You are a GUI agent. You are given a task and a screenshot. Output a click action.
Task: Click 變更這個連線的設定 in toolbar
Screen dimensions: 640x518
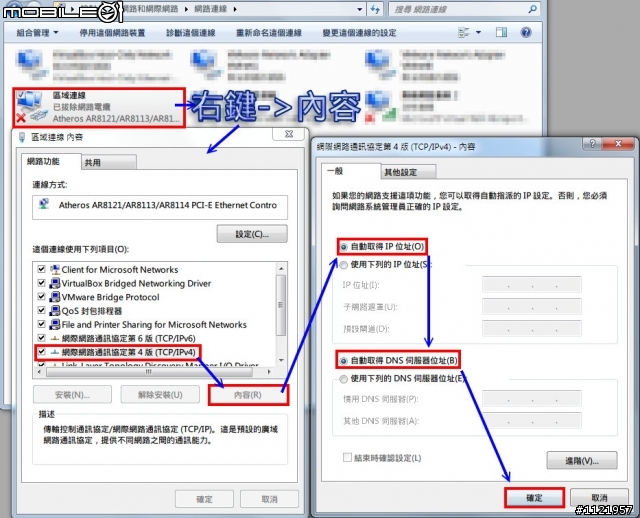pyautogui.click(x=360, y=33)
